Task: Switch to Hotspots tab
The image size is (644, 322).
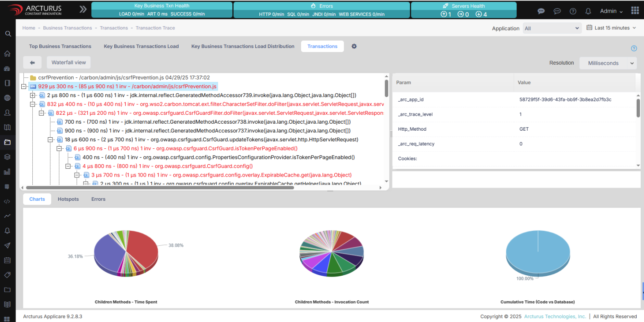Action: pos(68,199)
